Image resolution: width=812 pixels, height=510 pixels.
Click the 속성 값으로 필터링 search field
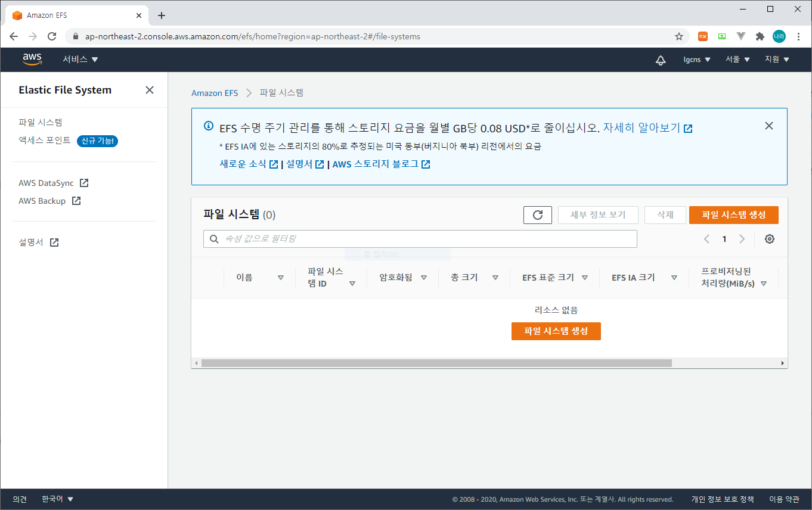pos(420,239)
